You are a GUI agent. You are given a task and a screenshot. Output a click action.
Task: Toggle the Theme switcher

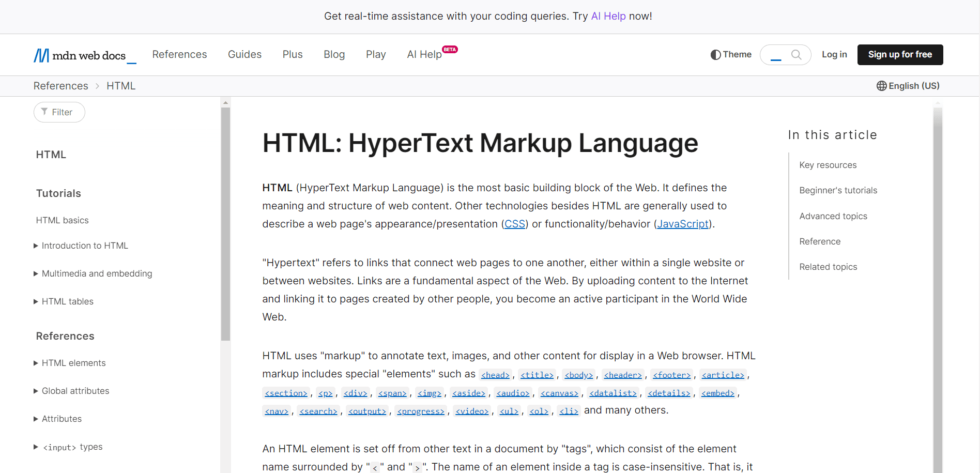click(x=731, y=55)
